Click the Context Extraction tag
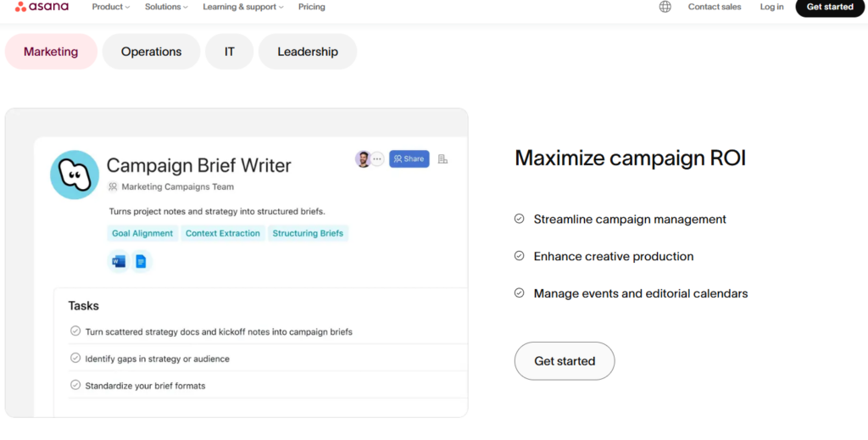The width and height of the screenshot is (868, 440). tap(223, 233)
